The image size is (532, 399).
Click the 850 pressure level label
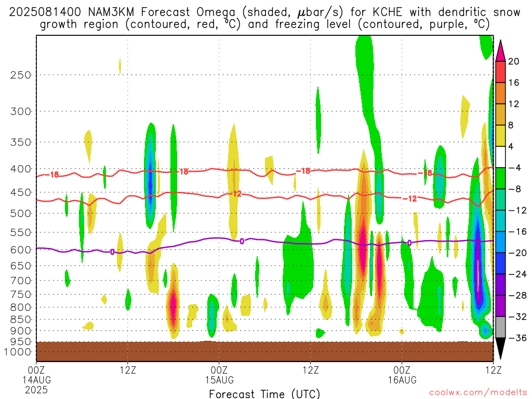21,320
